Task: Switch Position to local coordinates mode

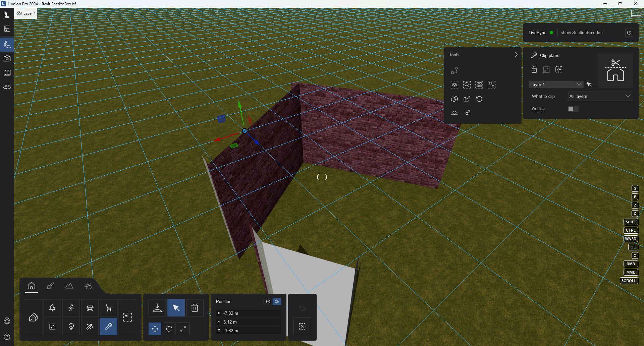Action: pos(268,301)
